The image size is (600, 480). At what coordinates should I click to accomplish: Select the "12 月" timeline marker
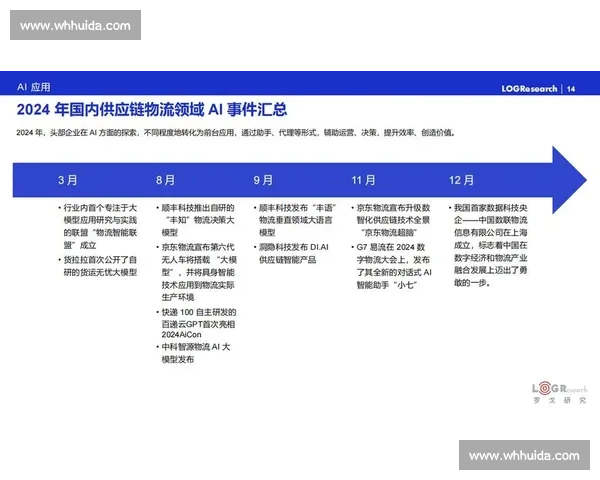click(x=461, y=180)
